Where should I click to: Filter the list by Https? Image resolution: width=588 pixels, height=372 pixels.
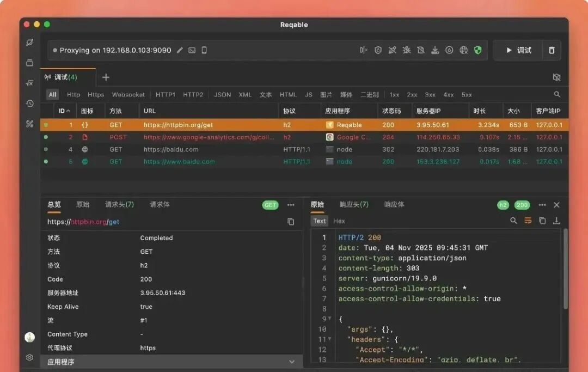(x=96, y=95)
